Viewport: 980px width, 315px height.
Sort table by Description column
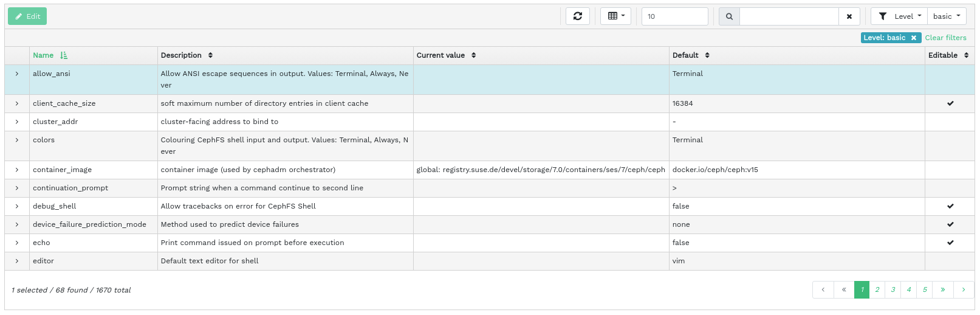[210, 55]
